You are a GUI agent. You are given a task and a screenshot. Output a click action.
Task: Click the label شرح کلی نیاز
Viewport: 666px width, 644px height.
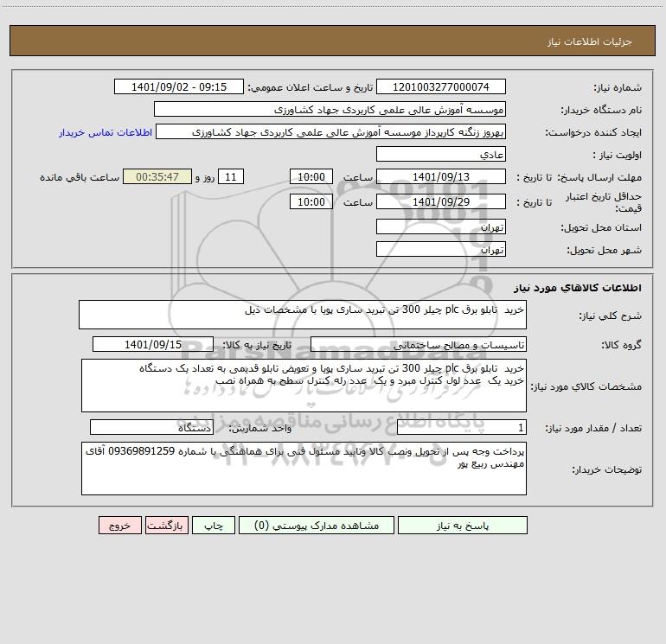611,316
